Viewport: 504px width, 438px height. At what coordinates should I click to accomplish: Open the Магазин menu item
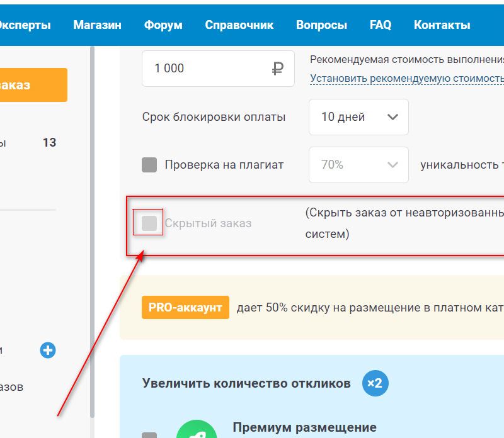click(x=97, y=25)
